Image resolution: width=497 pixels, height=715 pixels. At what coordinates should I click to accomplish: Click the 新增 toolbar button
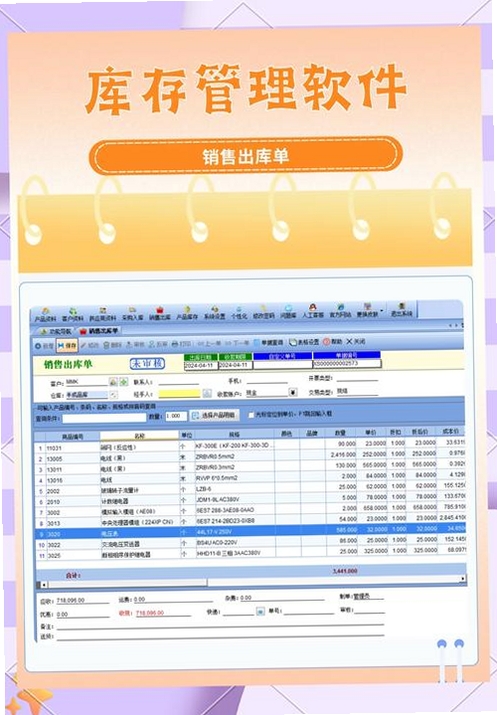45,346
